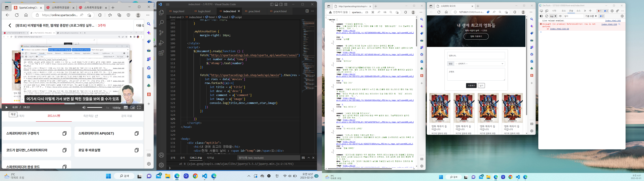644x181 pixels.
Task: Click the 영화URL input field
Action: click(476, 56)
